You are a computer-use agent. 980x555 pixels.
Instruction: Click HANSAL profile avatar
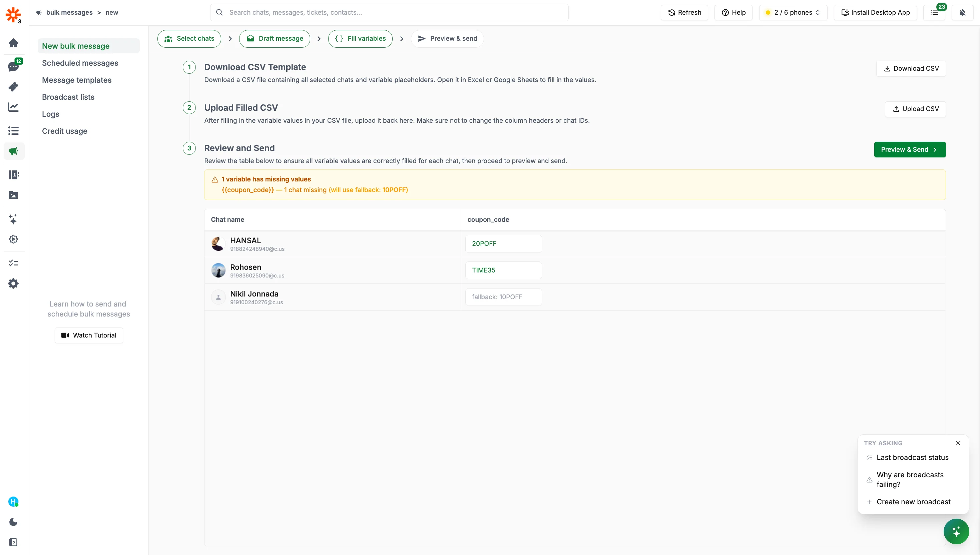click(218, 243)
